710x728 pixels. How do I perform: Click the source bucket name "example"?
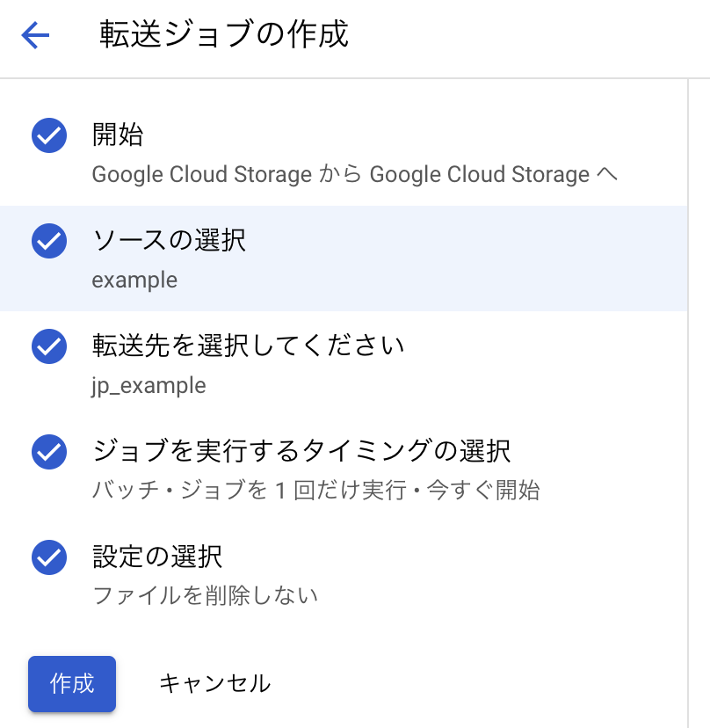pos(134,280)
